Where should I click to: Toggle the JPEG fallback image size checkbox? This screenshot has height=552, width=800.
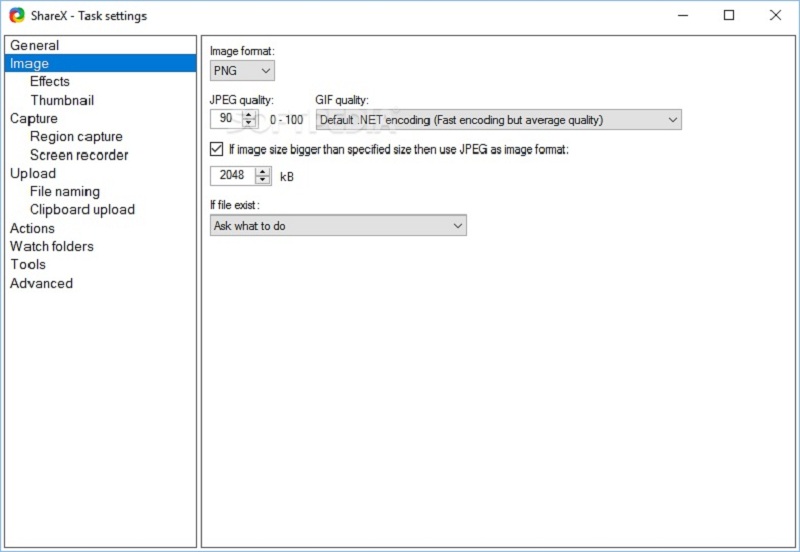pyautogui.click(x=217, y=149)
